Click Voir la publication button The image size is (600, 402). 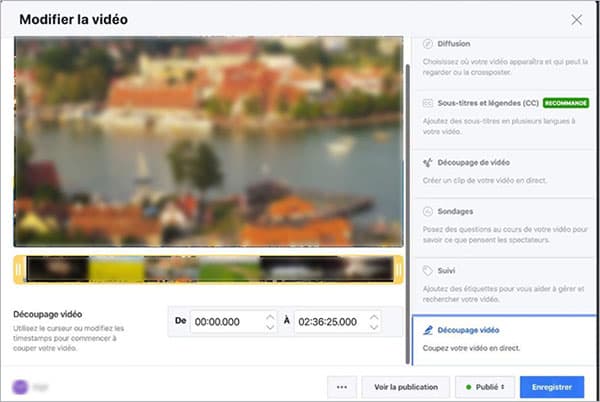click(406, 387)
